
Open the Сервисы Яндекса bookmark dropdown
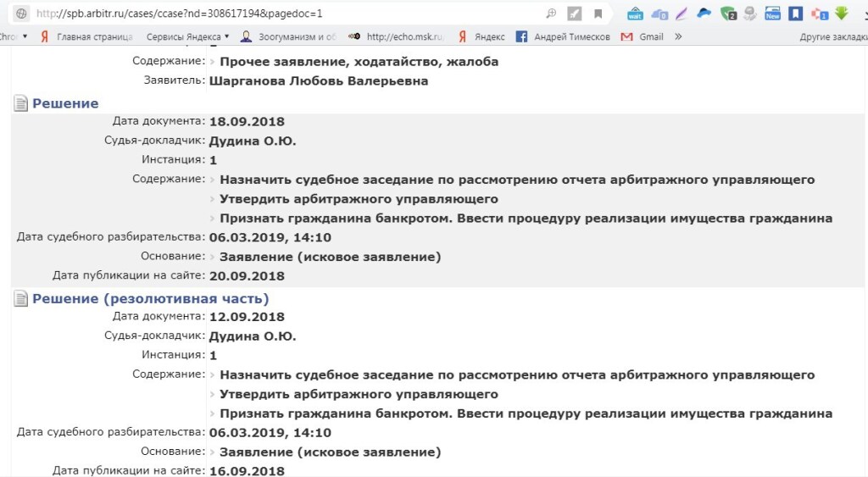[187, 36]
